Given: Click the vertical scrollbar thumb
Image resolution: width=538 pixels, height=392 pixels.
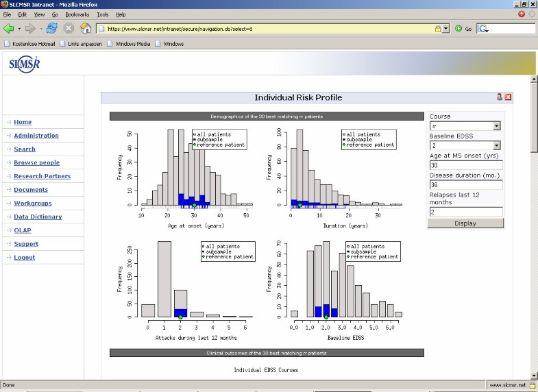Looking at the screenshot, I should point(533,117).
